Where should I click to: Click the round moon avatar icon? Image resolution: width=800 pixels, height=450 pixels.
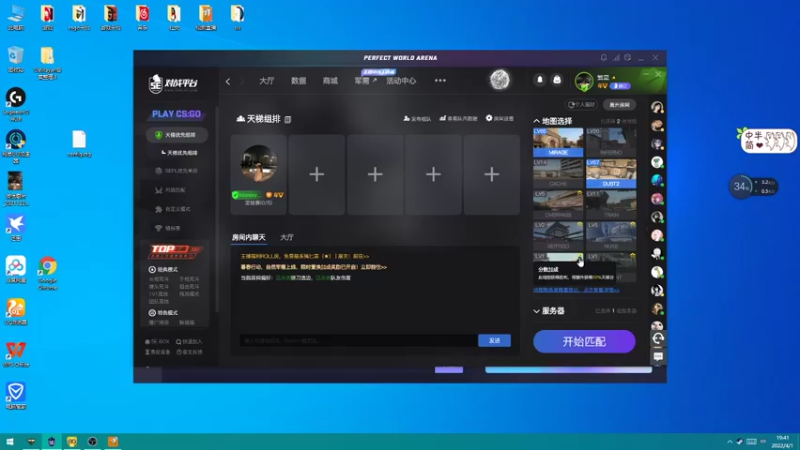[x=499, y=80]
